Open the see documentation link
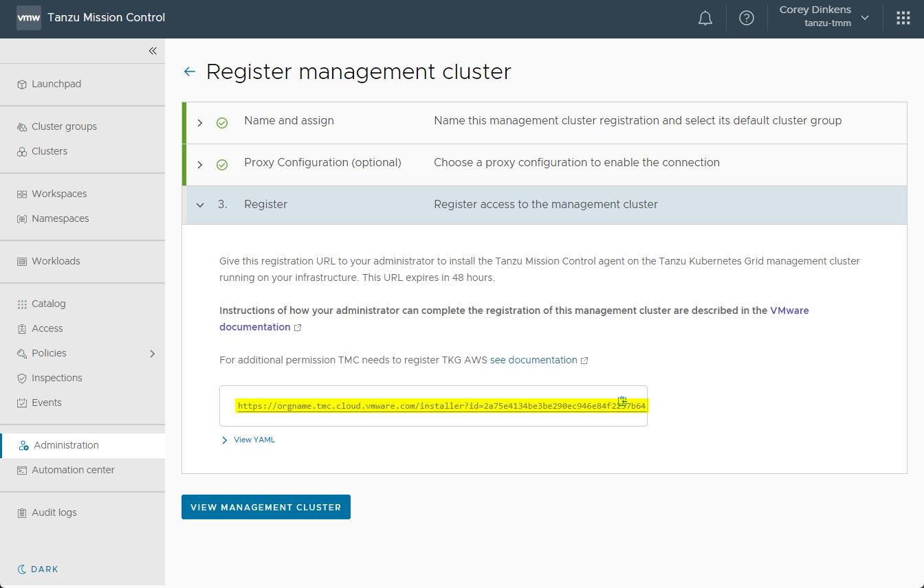Screen dimensions: 924x588 tap(533, 360)
